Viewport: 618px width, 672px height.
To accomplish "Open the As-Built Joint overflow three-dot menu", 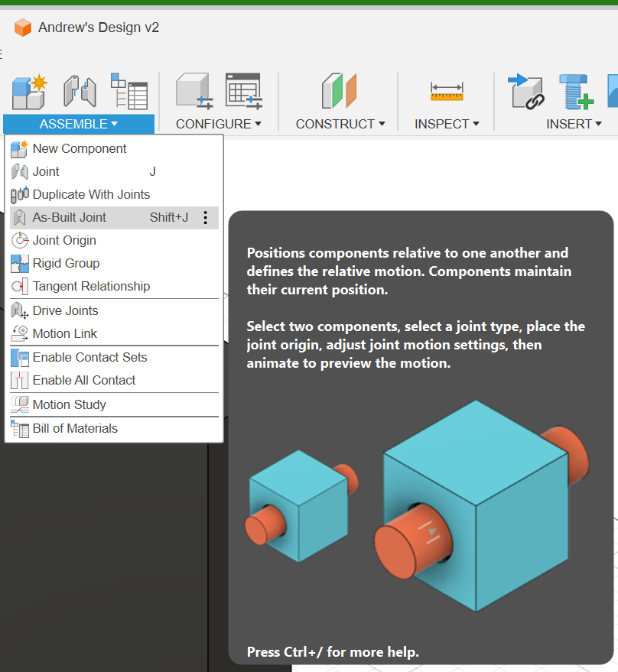I will (x=205, y=217).
